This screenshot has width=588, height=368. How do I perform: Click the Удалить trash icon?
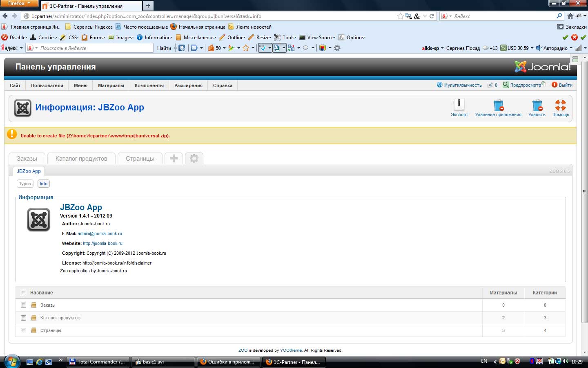pos(537,105)
